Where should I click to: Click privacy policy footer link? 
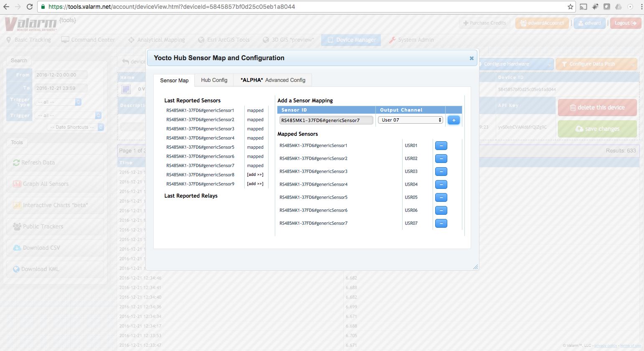[606, 346]
